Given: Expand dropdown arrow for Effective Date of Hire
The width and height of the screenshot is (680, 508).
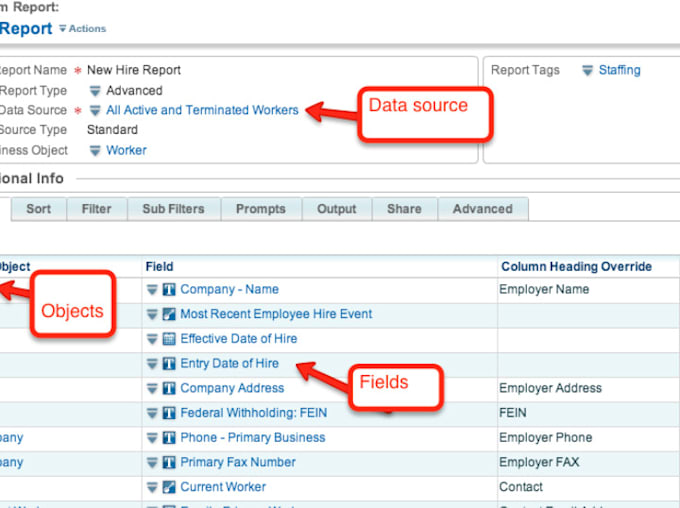Looking at the screenshot, I should click(152, 339).
